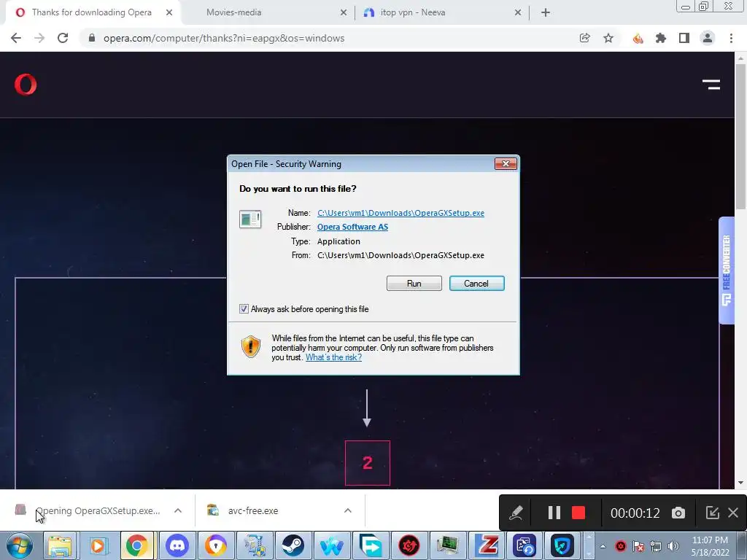This screenshot has height=560, width=747.
Task: Click the browser forward arrow
Action: coord(39,38)
